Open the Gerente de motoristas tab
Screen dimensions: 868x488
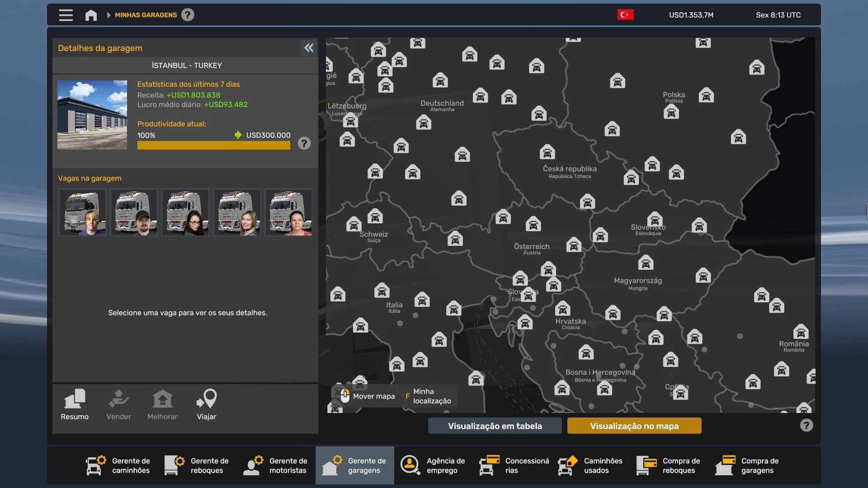point(276,465)
